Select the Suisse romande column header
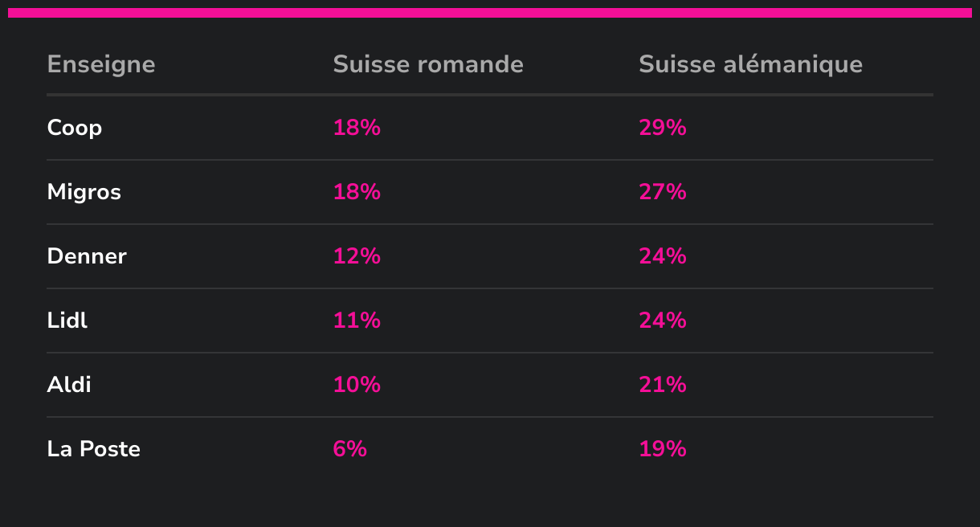The height and width of the screenshot is (527, 980). tap(428, 64)
